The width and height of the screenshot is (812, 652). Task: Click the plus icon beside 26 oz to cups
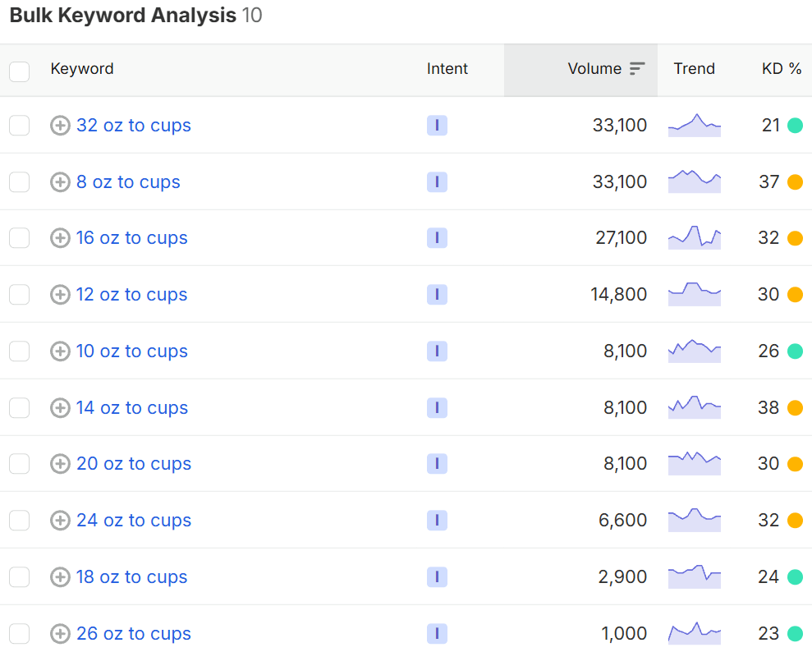pos(60,633)
